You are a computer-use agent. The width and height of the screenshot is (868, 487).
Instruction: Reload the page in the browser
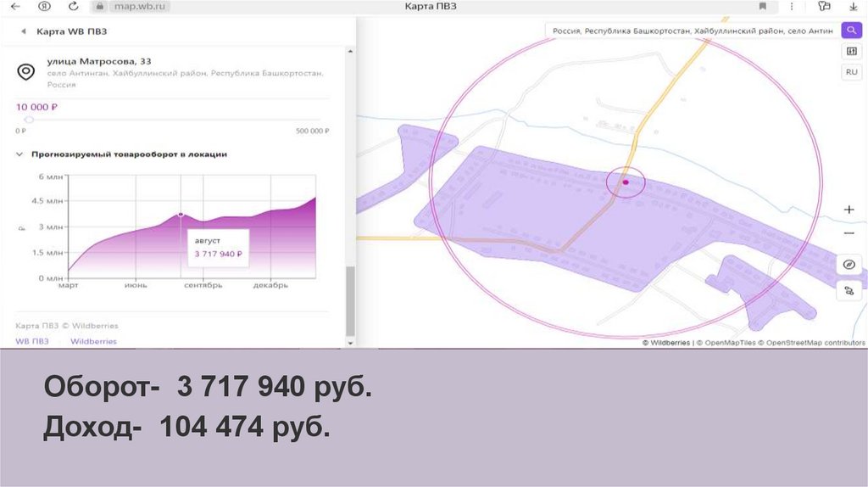(x=74, y=6)
